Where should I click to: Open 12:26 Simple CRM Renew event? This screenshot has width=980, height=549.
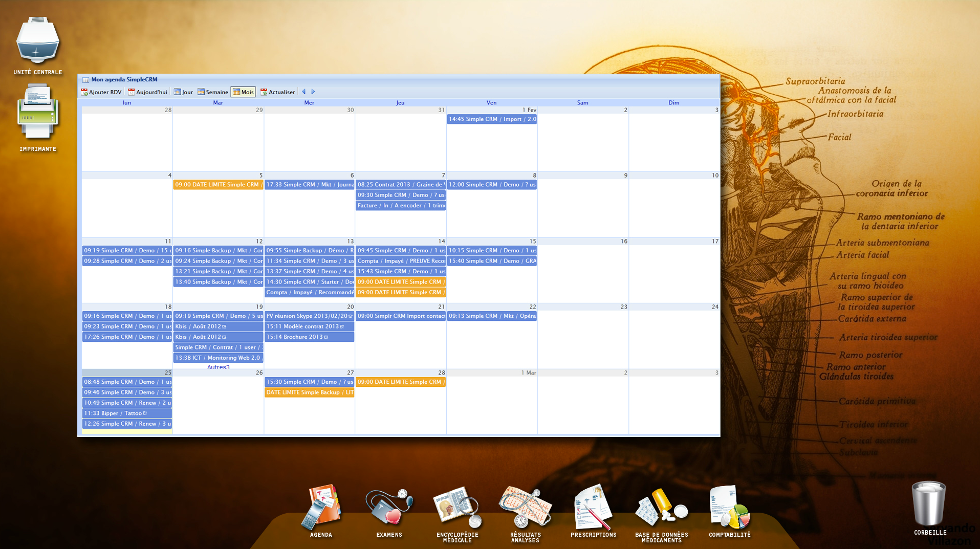click(x=127, y=424)
